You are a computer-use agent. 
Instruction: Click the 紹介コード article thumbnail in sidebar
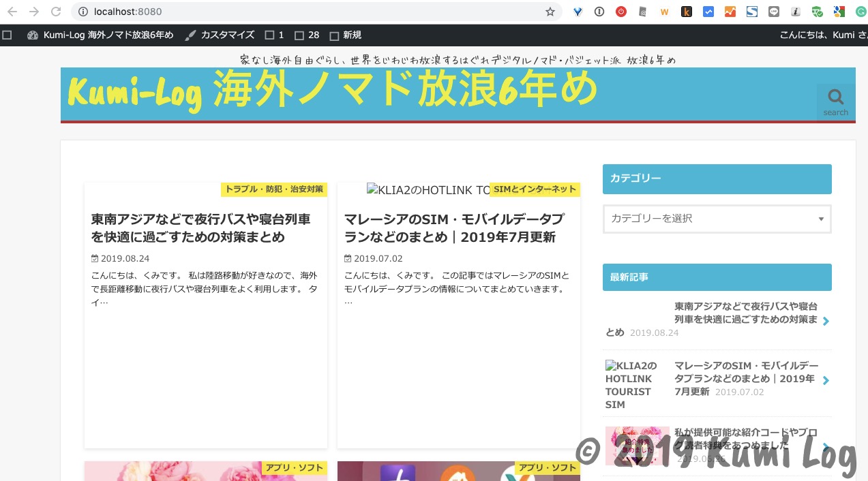click(x=637, y=446)
